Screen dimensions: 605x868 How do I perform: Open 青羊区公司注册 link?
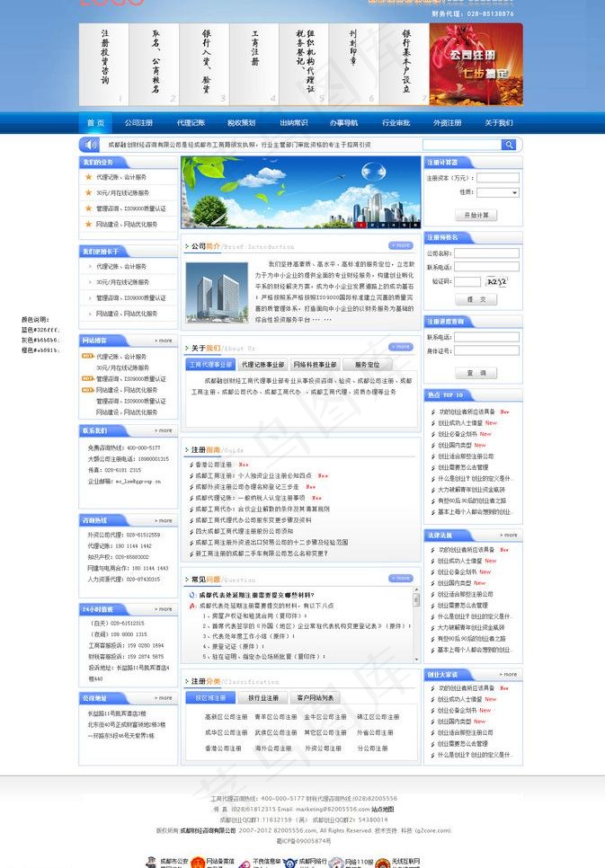(275, 717)
